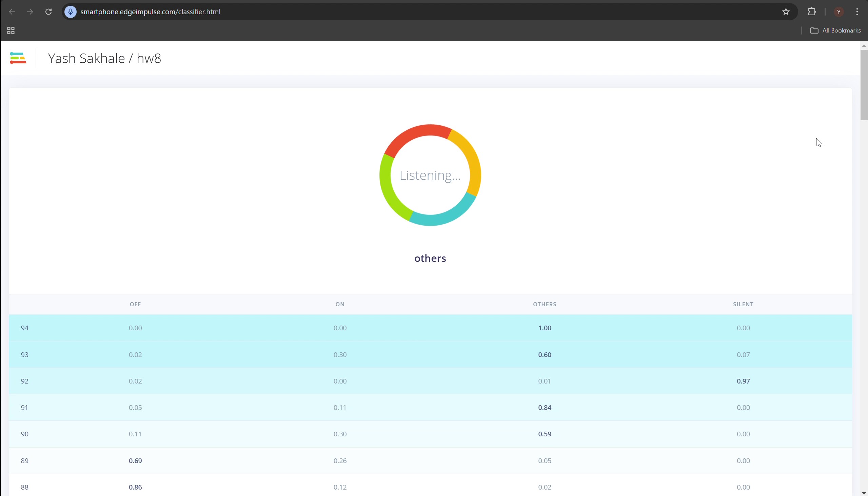Bookmark this page with the star icon
The height and width of the screenshot is (496, 868).
[786, 12]
